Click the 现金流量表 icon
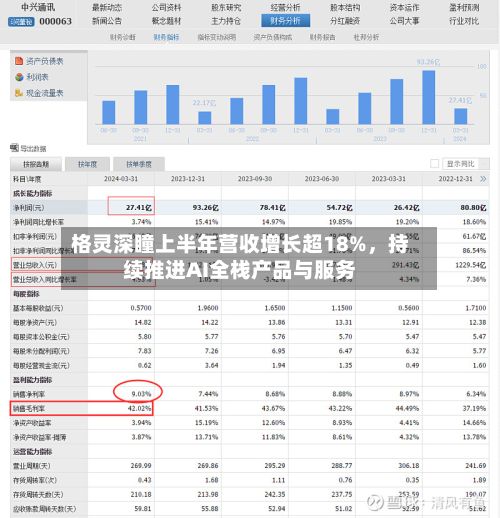The image size is (500, 518). (19, 93)
